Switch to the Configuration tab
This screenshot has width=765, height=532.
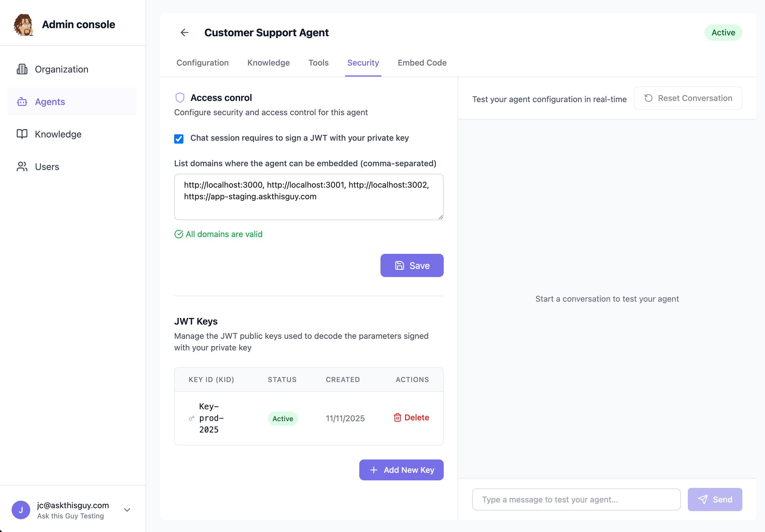(203, 63)
